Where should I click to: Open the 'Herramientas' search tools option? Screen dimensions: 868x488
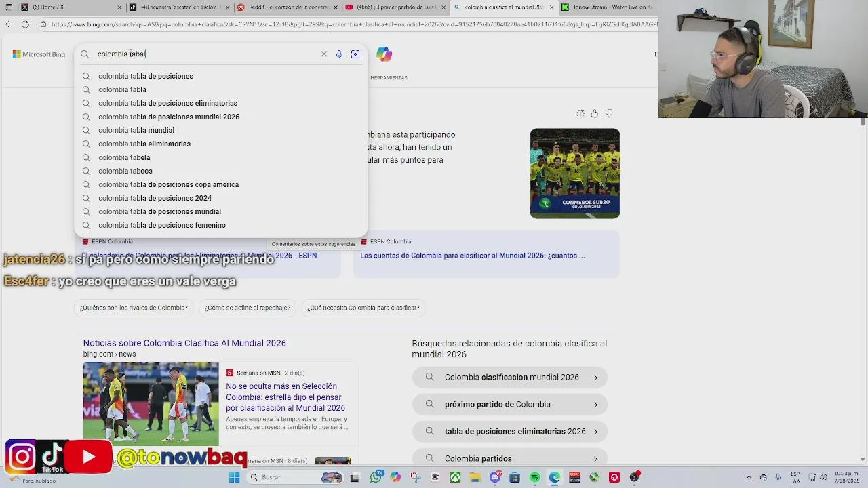point(389,78)
